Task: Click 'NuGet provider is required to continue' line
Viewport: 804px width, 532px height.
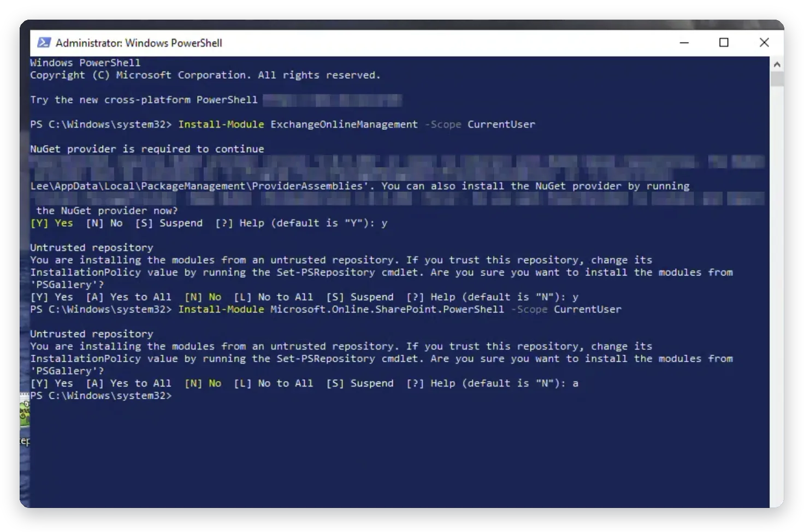Action: [147, 149]
